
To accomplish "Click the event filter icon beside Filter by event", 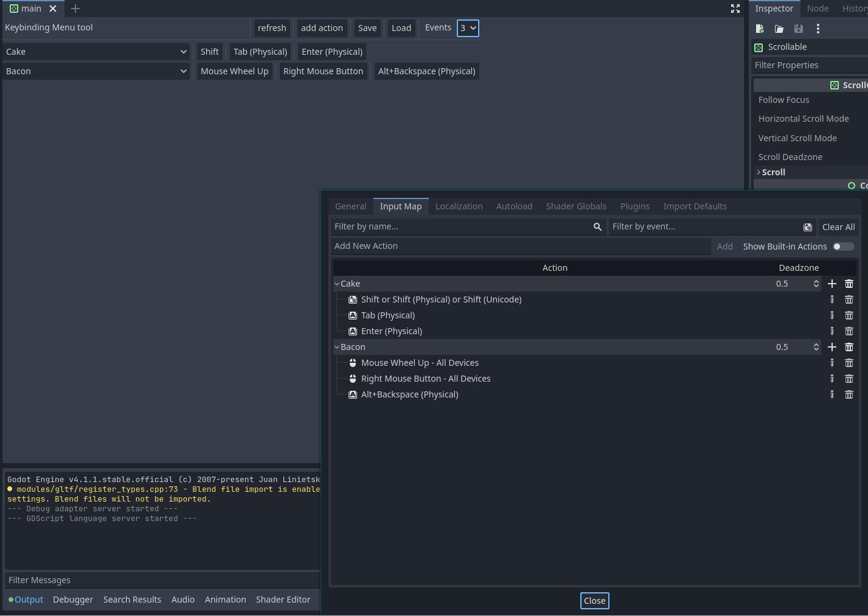I will [x=807, y=226].
